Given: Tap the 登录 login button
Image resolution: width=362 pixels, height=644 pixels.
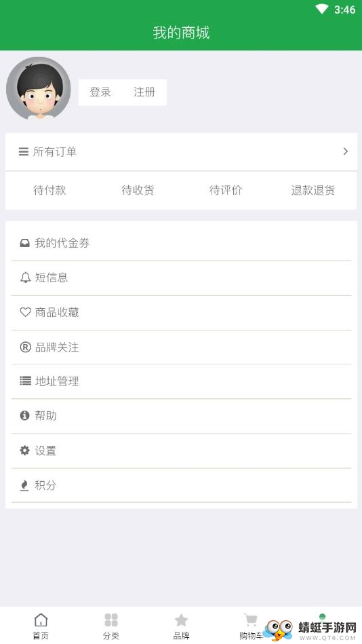Looking at the screenshot, I should (100, 92).
